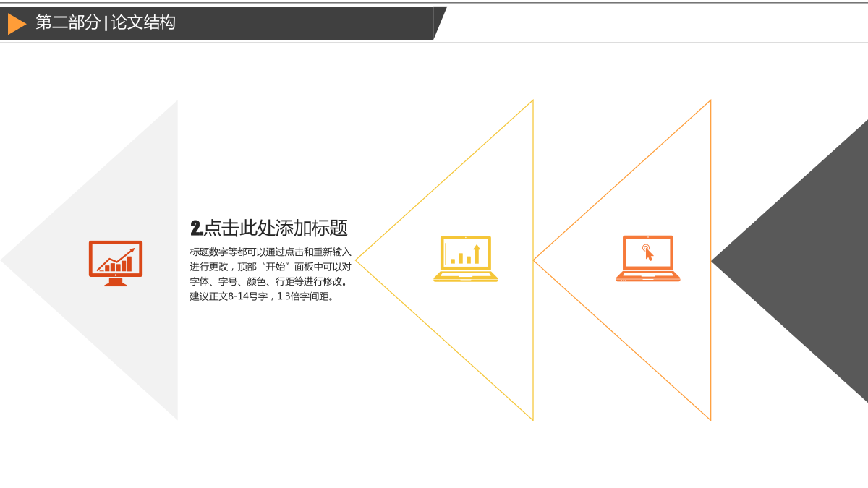Click the yellow laptop bar chart icon

tap(466, 258)
